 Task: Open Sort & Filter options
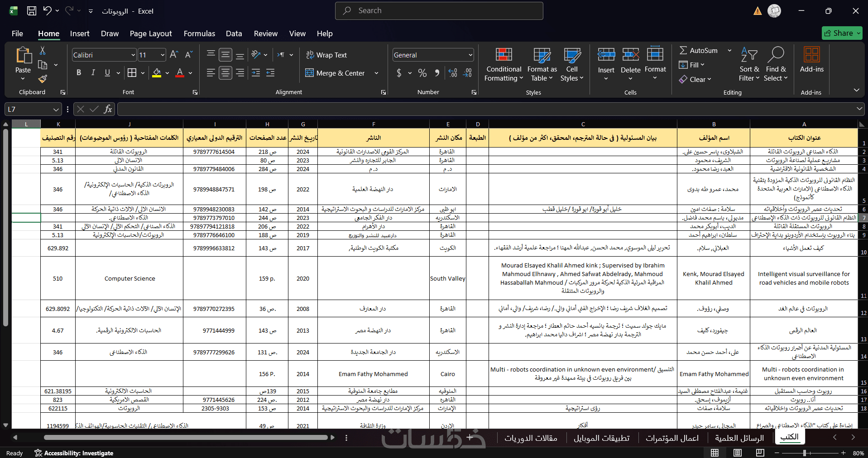pos(749,65)
